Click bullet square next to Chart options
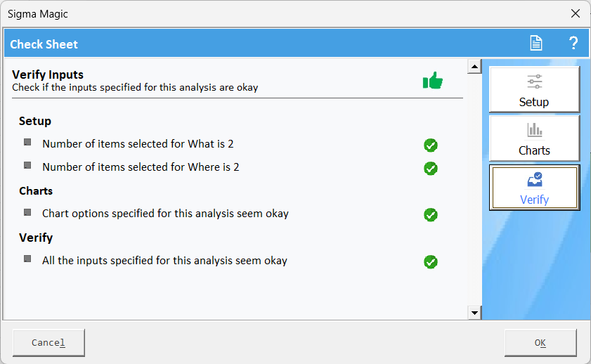The image size is (591, 364). pyautogui.click(x=27, y=212)
